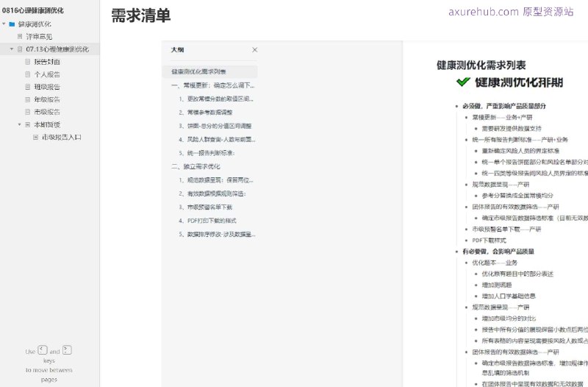Collapse the 07.13心理健康测优化 tree arrow
Screen dimensions: 588x387
pyautogui.click(x=12, y=49)
